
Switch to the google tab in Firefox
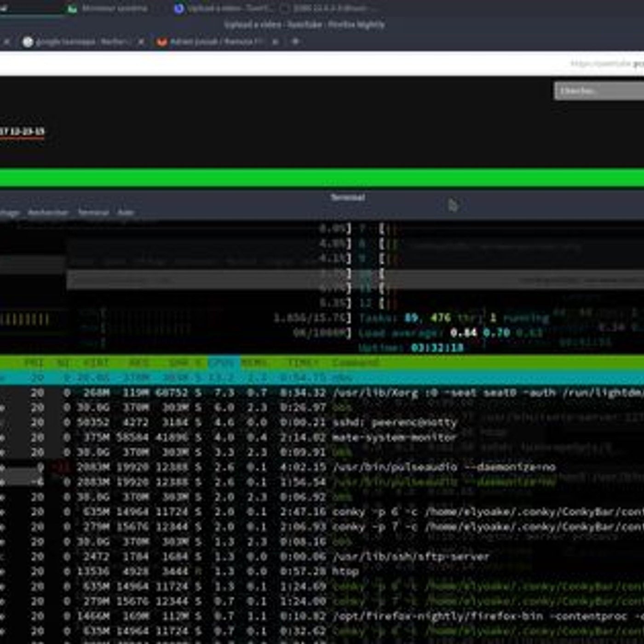click(x=83, y=42)
